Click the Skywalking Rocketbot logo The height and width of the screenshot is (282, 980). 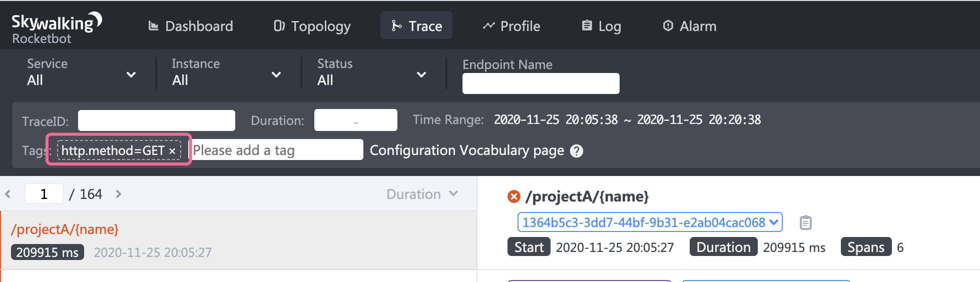pos(57,28)
